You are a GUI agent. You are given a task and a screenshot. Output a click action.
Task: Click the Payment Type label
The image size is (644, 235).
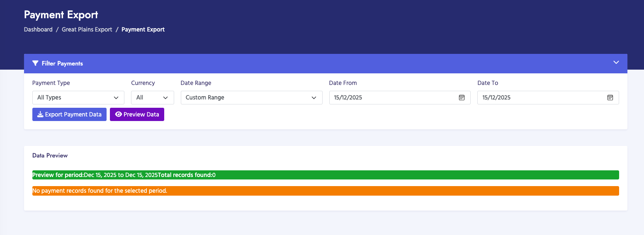coord(51,83)
